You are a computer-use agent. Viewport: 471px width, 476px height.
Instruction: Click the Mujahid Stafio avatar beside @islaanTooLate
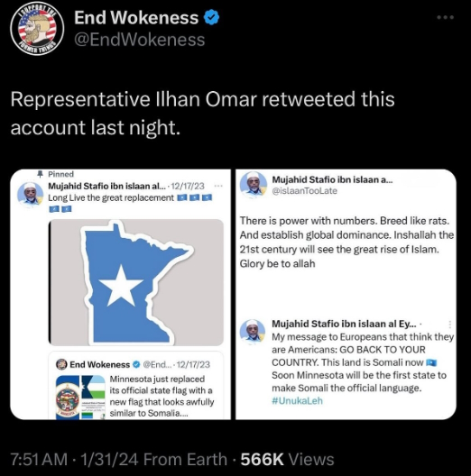pyautogui.click(x=253, y=184)
